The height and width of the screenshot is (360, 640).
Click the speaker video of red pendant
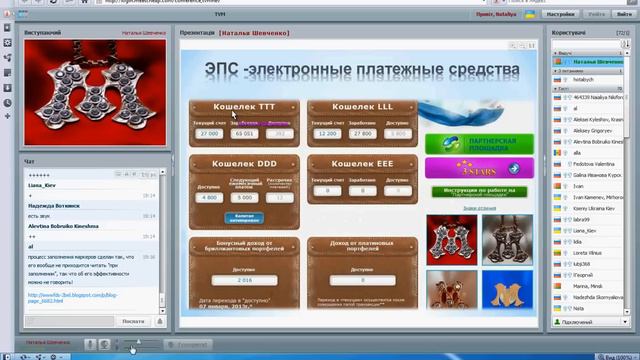[x=95, y=92]
